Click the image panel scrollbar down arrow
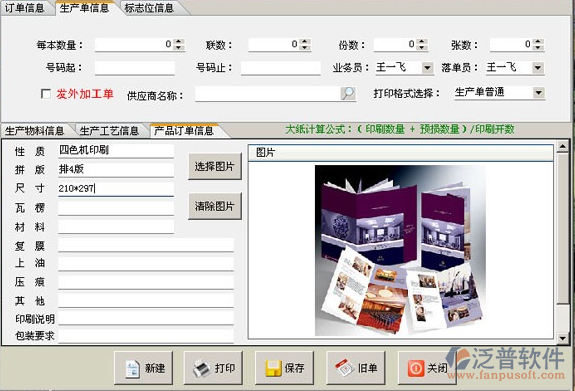The image size is (575, 391). tap(563, 338)
